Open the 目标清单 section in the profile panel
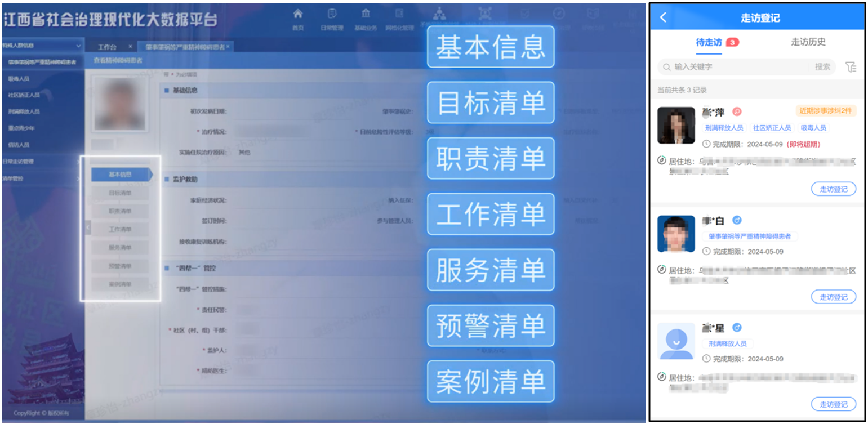Viewport: 868px width, 424px height. click(x=120, y=193)
